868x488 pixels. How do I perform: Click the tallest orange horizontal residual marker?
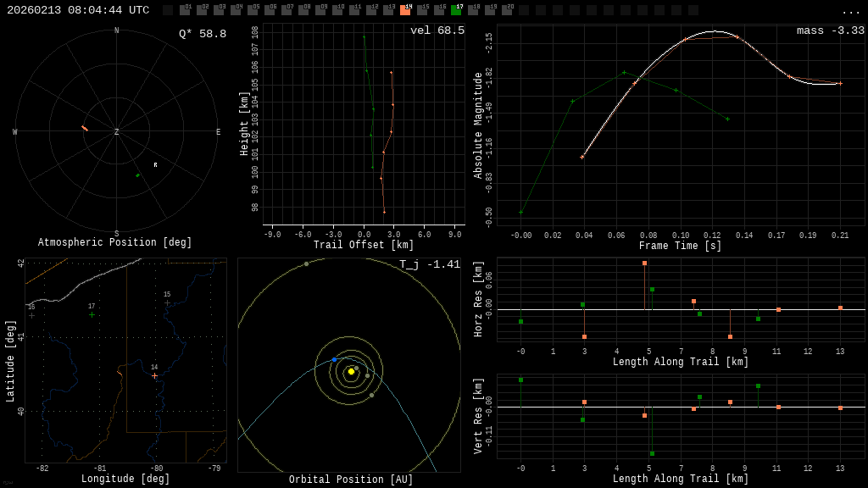(644, 263)
